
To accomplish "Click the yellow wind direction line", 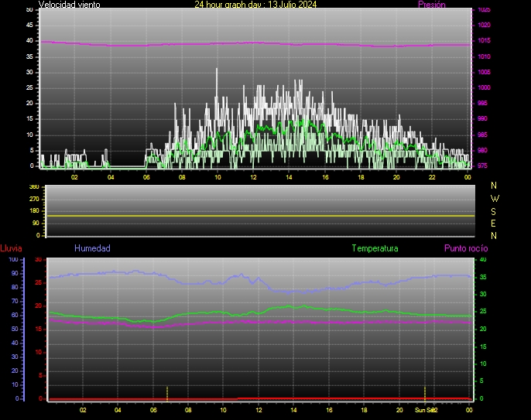I will coord(261,216).
